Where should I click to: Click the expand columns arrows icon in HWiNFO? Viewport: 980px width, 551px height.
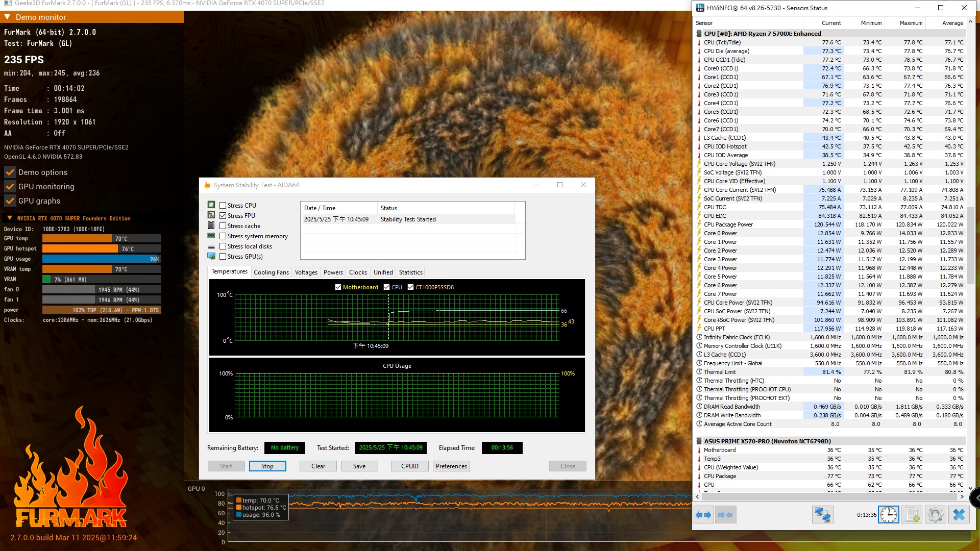click(703, 515)
